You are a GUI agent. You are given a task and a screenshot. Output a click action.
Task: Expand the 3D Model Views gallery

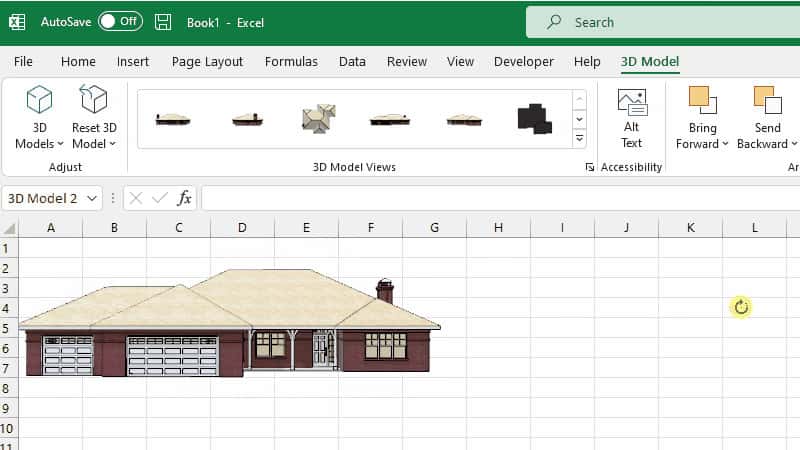[x=579, y=138]
